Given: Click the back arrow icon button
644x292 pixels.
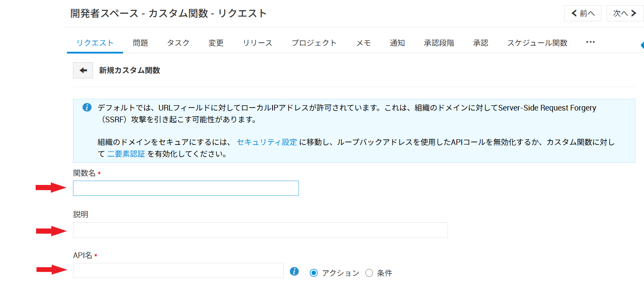Looking at the screenshot, I should pyautogui.click(x=83, y=70).
